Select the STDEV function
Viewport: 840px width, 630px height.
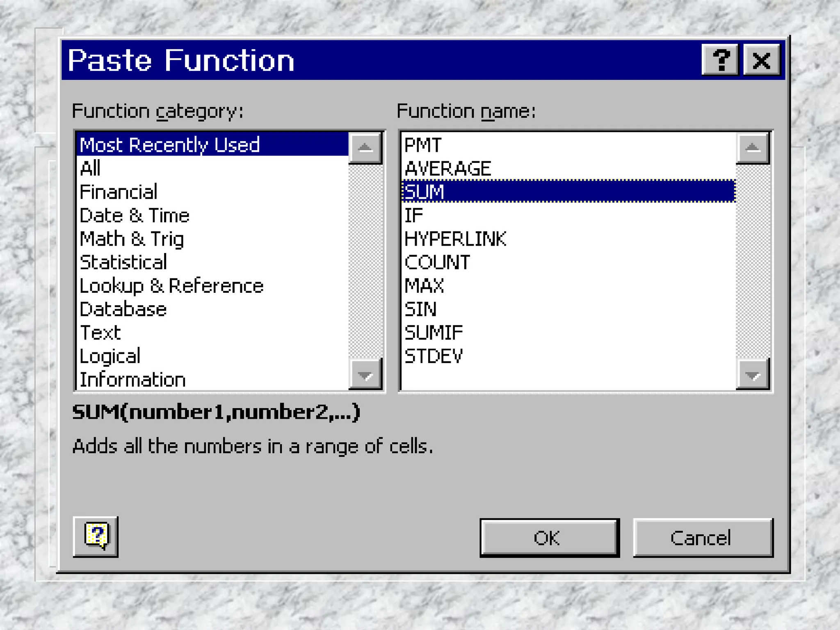pyautogui.click(x=434, y=356)
